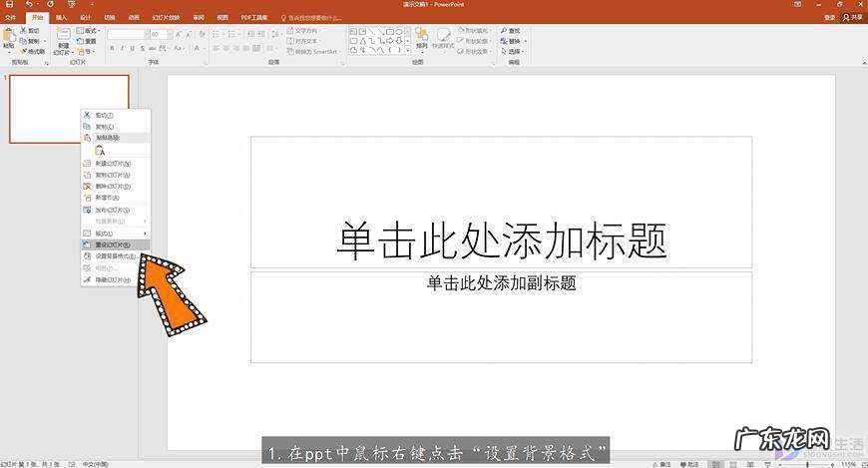868x468 pixels.
Task: Click the New Slide (新建幻灯片) icon
Action: click(x=63, y=35)
